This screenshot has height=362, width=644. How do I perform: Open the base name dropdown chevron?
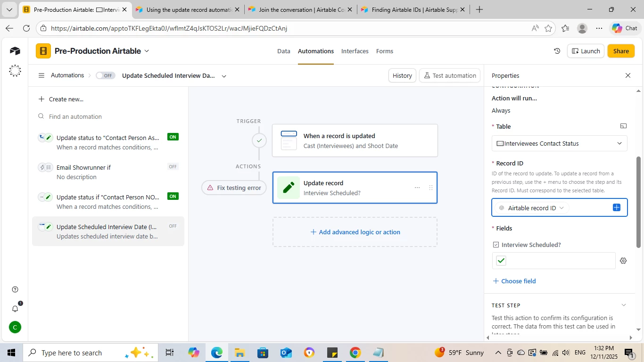click(147, 51)
